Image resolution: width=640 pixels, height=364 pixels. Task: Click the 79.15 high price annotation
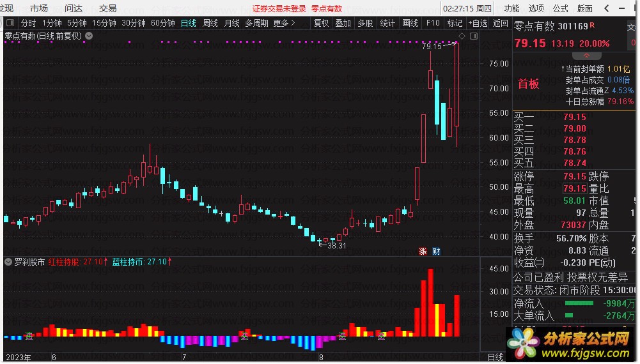[x=432, y=46]
